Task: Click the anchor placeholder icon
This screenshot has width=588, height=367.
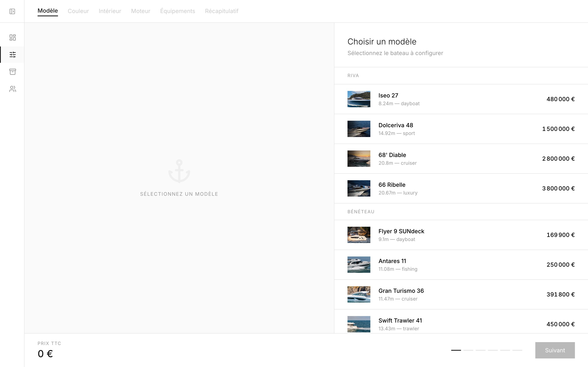Action: [179, 171]
